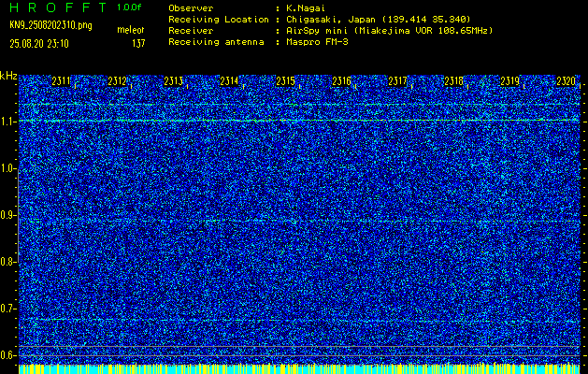The image size is (588, 374).
Task: Click the 1.0 frequency axis label
Action: (x=7, y=169)
